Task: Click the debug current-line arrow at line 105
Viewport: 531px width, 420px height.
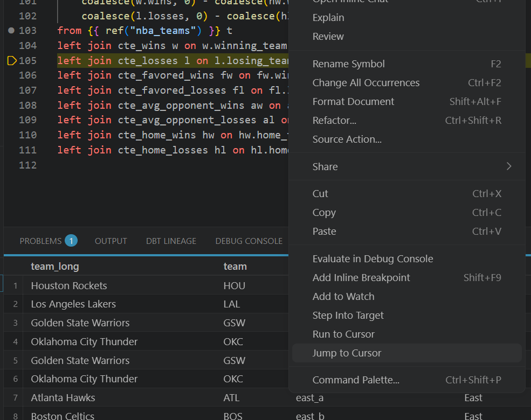Action: pyautogui.click(x=12, y=61)
